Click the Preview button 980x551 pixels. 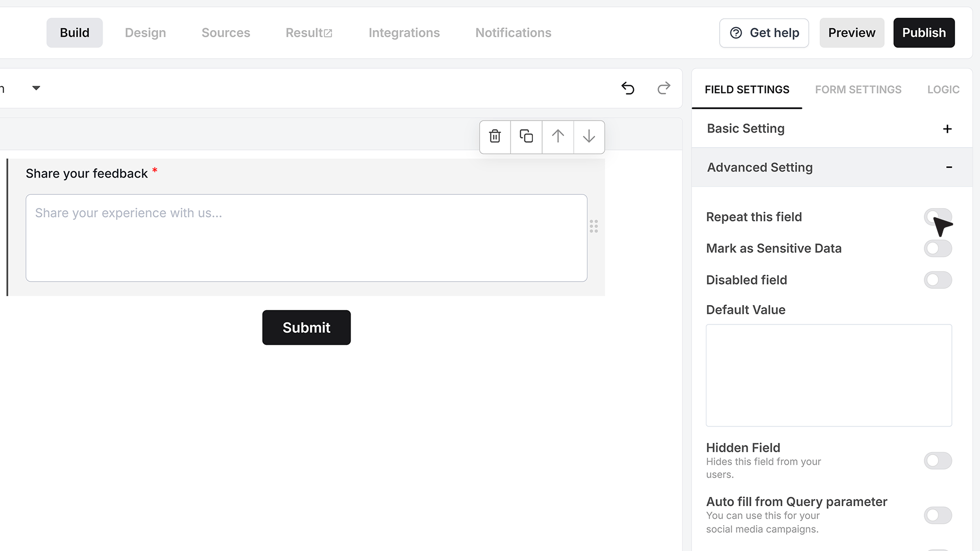point(851,33)
